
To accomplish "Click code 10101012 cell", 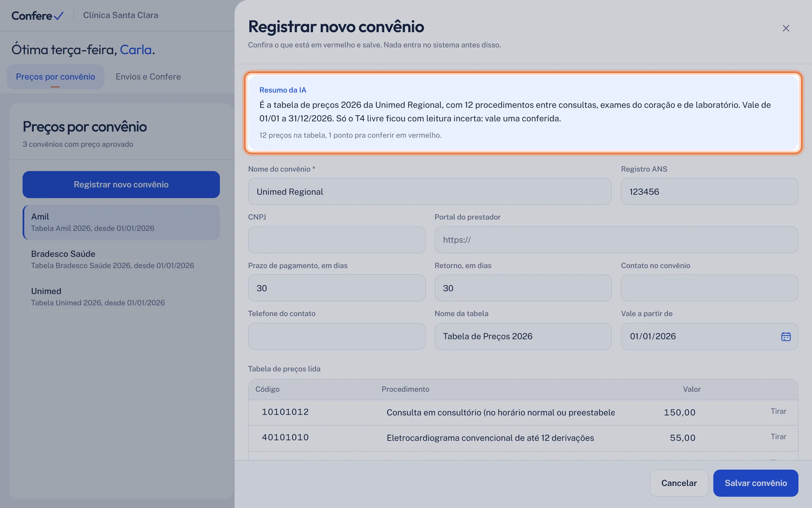I will tap(285, 412).
